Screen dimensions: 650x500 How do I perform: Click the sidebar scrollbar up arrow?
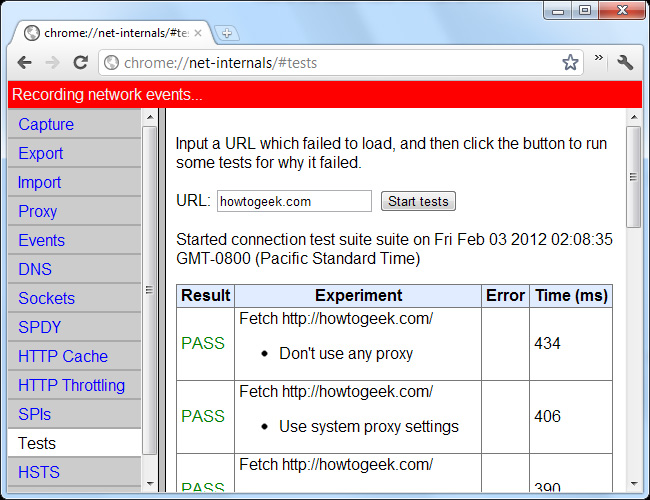pos(150,117)
